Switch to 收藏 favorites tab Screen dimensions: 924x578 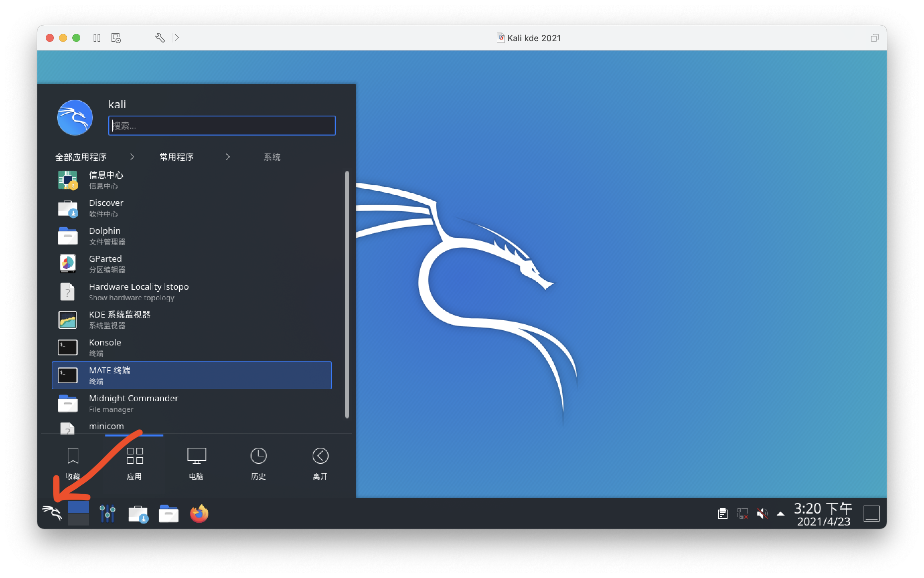coord(73,463)
